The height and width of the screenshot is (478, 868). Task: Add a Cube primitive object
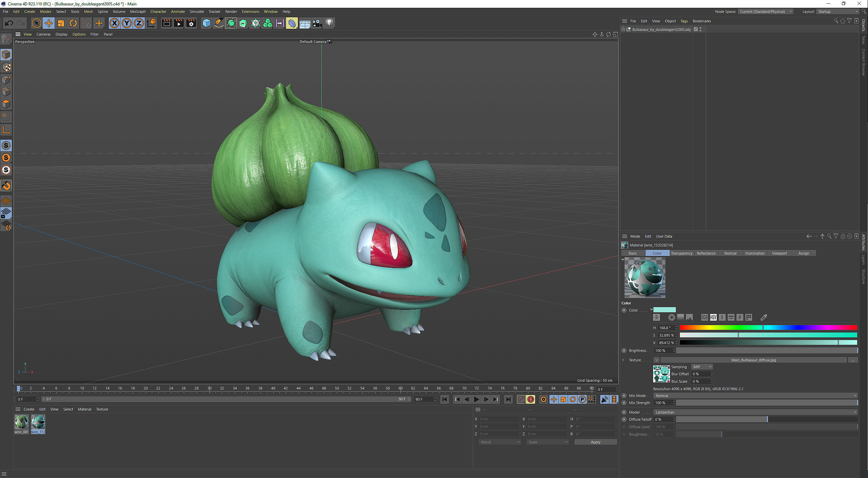pos(206,23)
